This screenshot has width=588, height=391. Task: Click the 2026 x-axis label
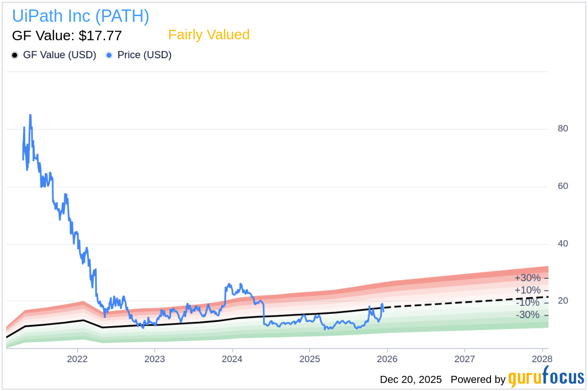pos(387,359)
